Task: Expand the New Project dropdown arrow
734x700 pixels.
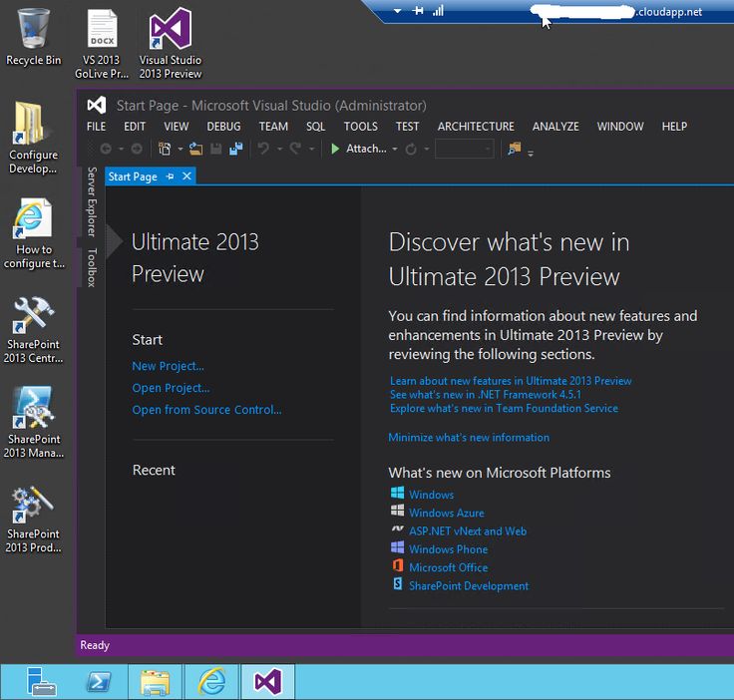Action: (181, 149)
